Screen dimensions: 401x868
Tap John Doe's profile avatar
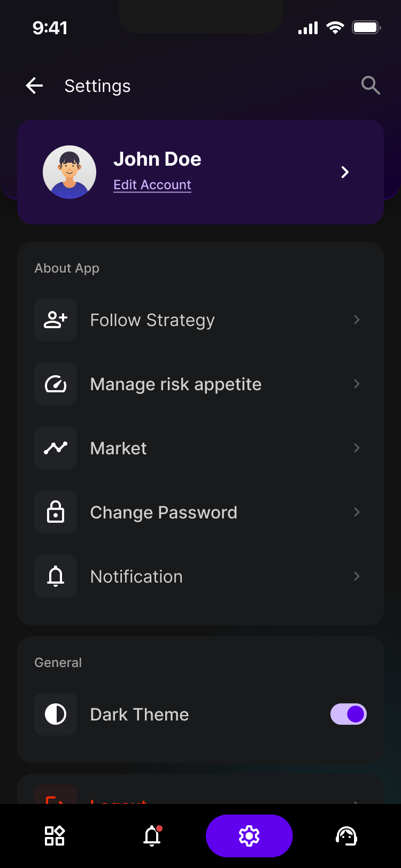click(x=70, y=172)
